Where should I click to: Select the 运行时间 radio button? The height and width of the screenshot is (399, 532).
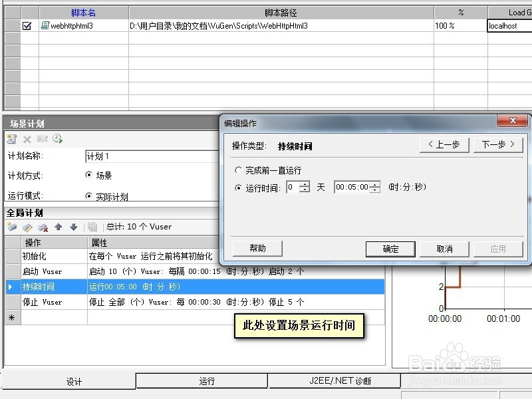tap(238, 187)
